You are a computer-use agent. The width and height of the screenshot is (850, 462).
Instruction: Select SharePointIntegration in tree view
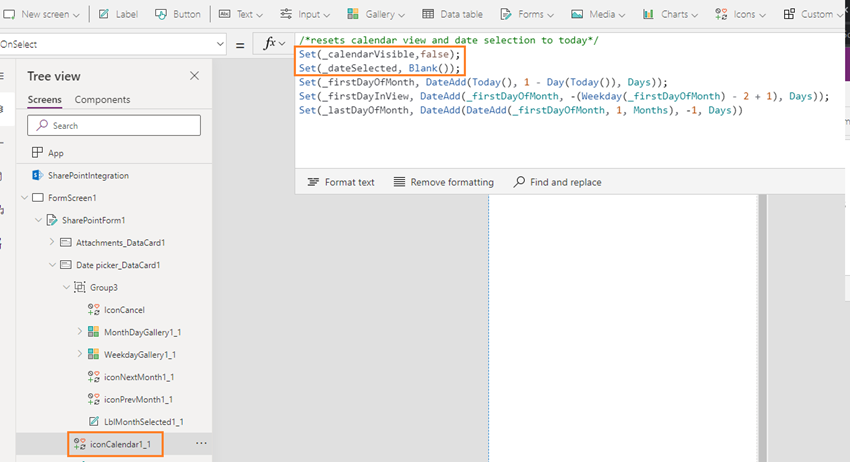click(88, 176)
